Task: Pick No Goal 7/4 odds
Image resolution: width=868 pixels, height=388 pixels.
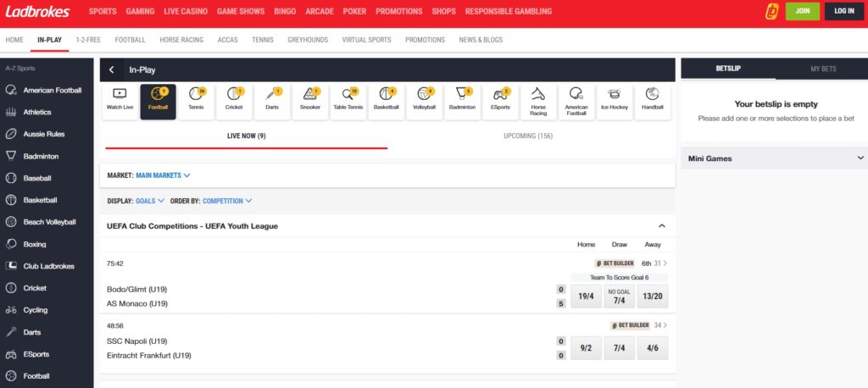Action: coord(619,297)
